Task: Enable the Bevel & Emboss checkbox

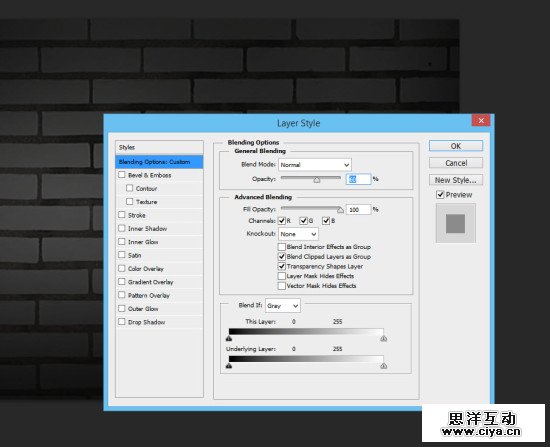Action: 122,175
